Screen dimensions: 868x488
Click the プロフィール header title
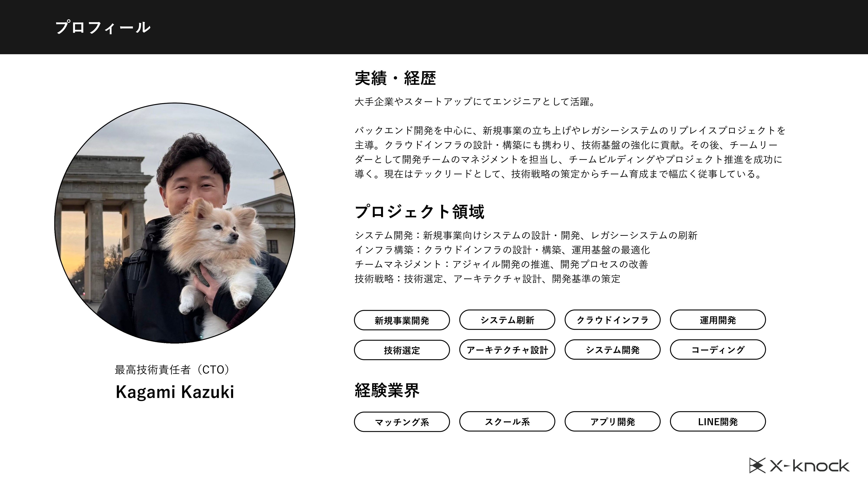(103, 27)
